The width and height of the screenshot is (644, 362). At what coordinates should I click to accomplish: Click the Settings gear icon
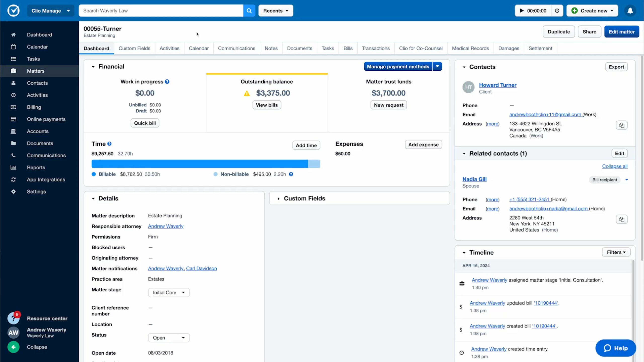point(13,192)
